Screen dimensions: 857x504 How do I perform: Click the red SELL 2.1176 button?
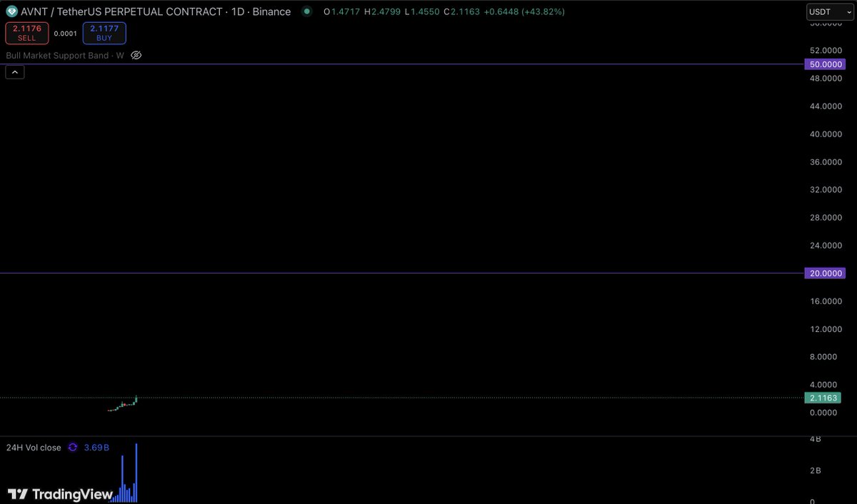click(26, 33)
